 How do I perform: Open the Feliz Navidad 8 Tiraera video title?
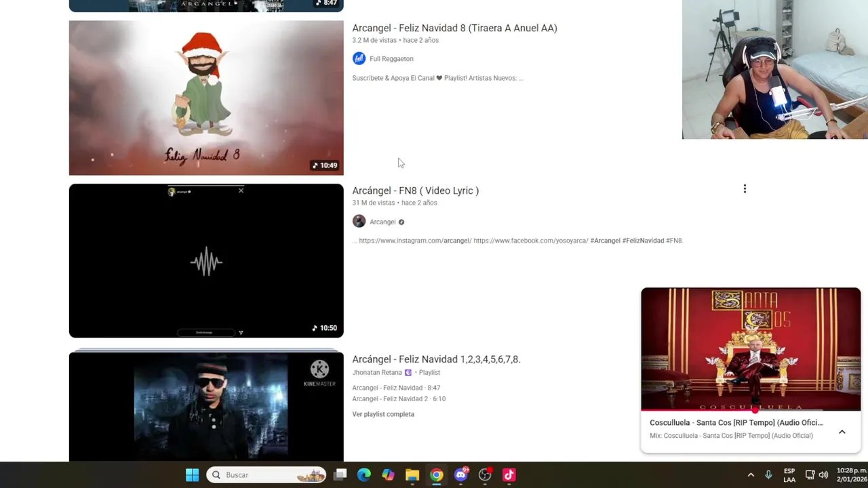(454, 28)
